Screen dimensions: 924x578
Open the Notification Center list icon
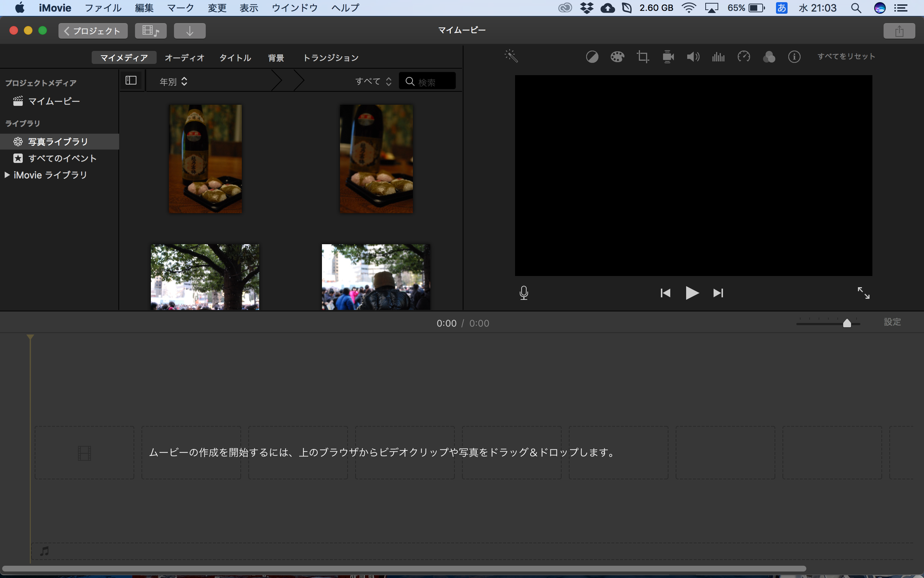coord(901,8)
